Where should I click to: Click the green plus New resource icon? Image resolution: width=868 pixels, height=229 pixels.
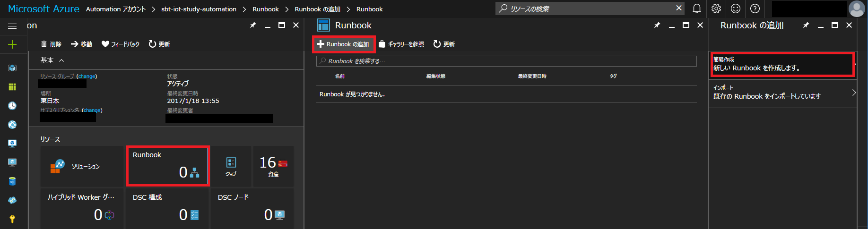[12, 44]
